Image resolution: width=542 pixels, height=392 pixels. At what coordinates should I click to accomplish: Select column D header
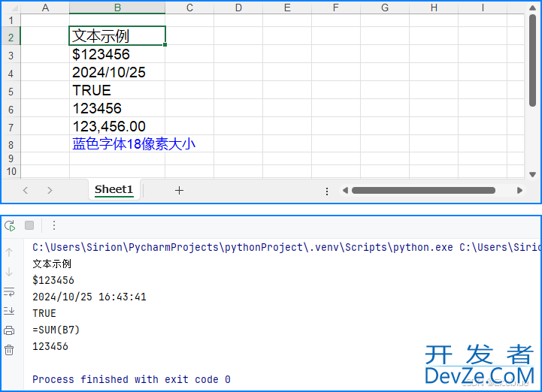(x=238, y=8)
